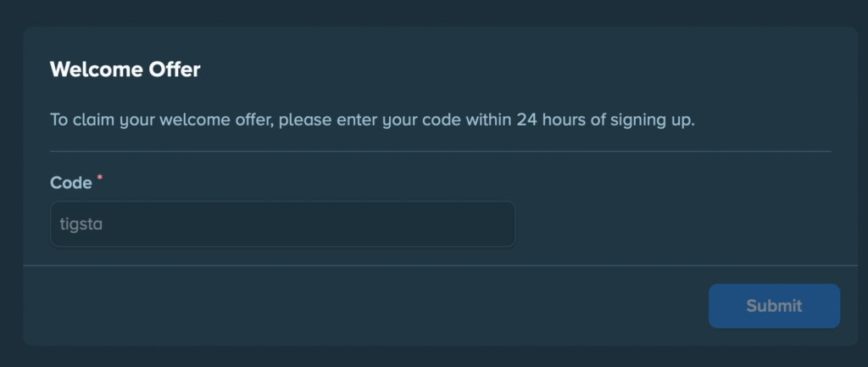The image size is (868, 367).
Task: Click the right end of the Code input
Action: [500, 225]
